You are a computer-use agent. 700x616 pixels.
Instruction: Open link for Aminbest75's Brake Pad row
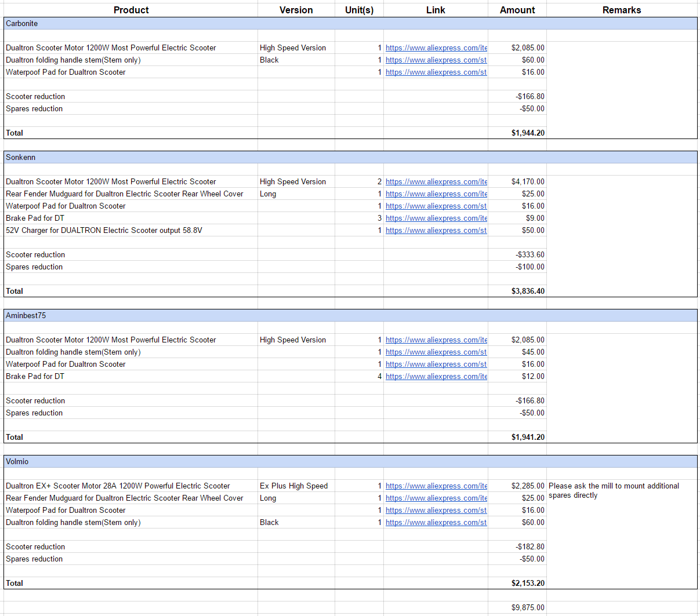coord(436,377)
